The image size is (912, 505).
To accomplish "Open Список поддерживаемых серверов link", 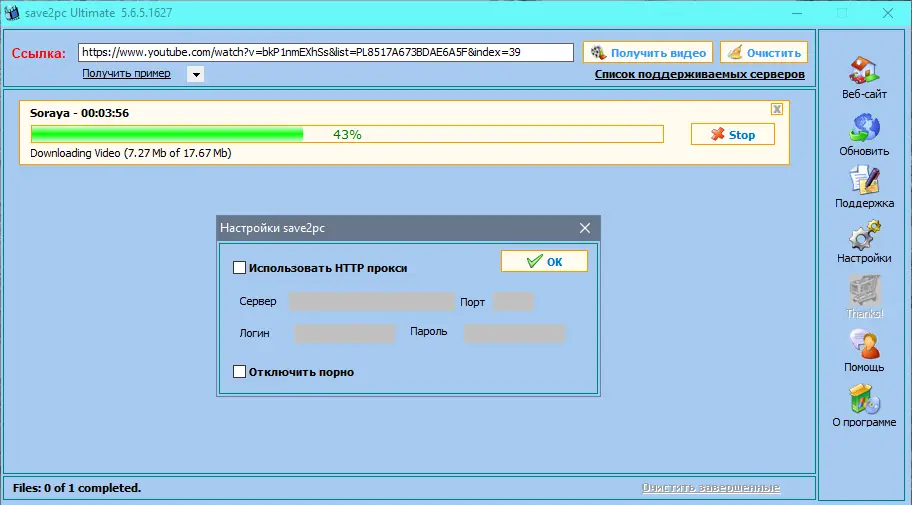I will coord(700,74).
